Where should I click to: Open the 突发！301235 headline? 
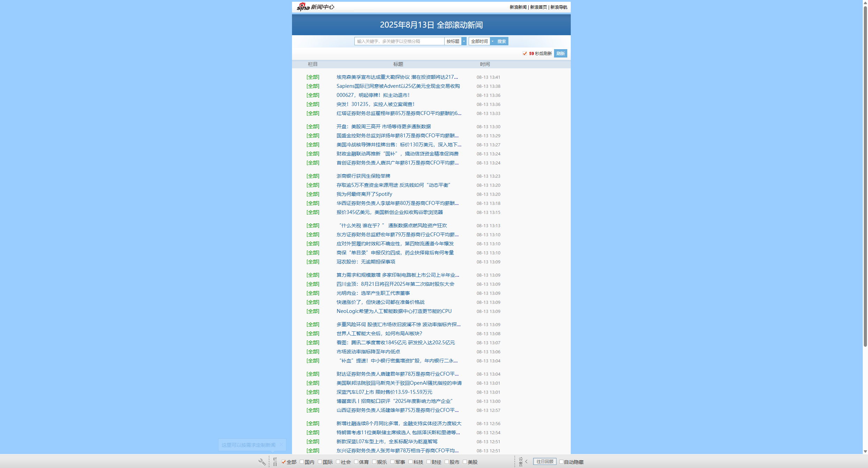(x=376, y=104)
